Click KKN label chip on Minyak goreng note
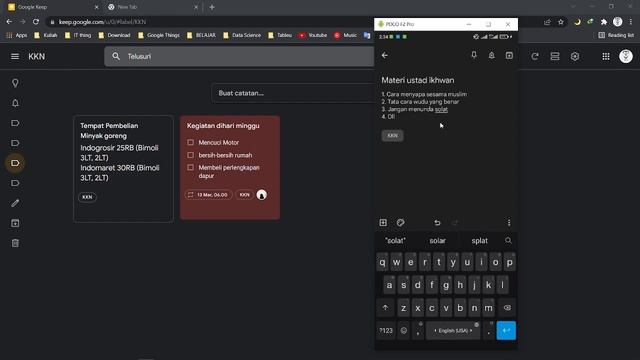The width and height of the screenshot is (640, 360). pyautogui.click(x=87, y=197)
